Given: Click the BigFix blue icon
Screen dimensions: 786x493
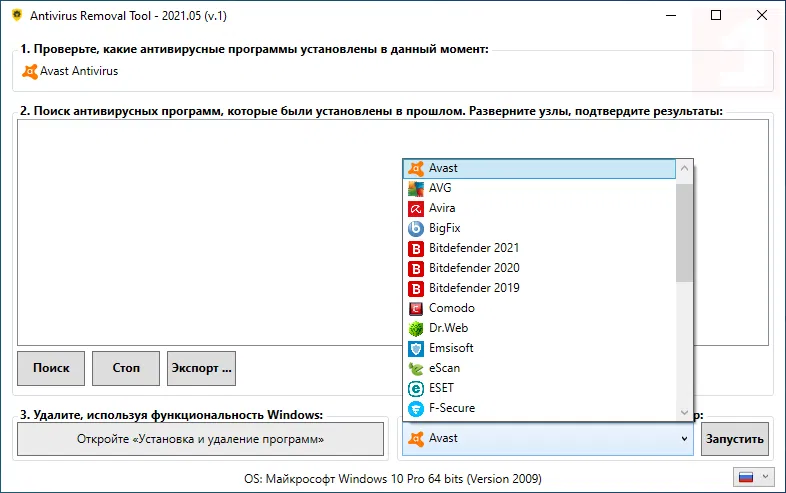Looking at the screenshot, I should pyautogui.click(x=416, y=229).
